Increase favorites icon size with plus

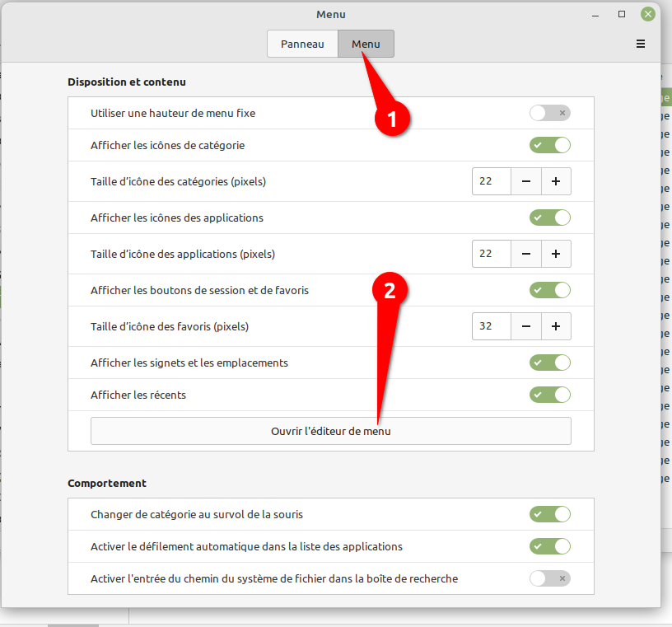(x=556, y=326)
